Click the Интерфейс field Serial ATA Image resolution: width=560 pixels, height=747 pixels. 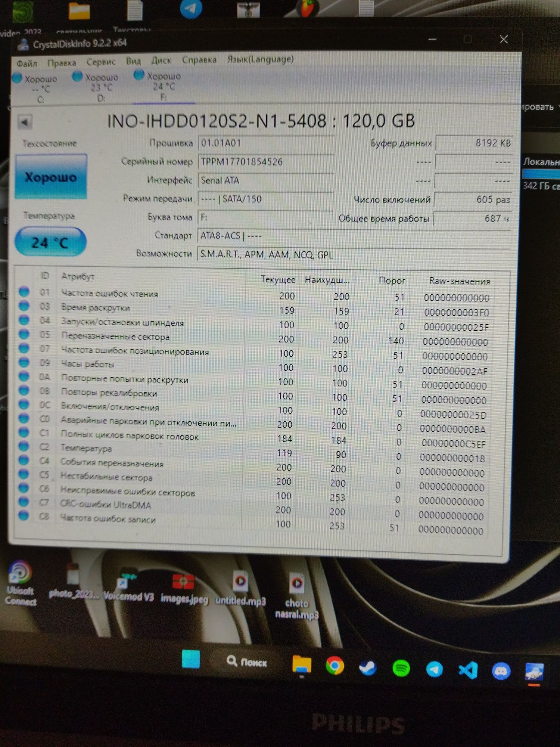[x=265, y=181]
